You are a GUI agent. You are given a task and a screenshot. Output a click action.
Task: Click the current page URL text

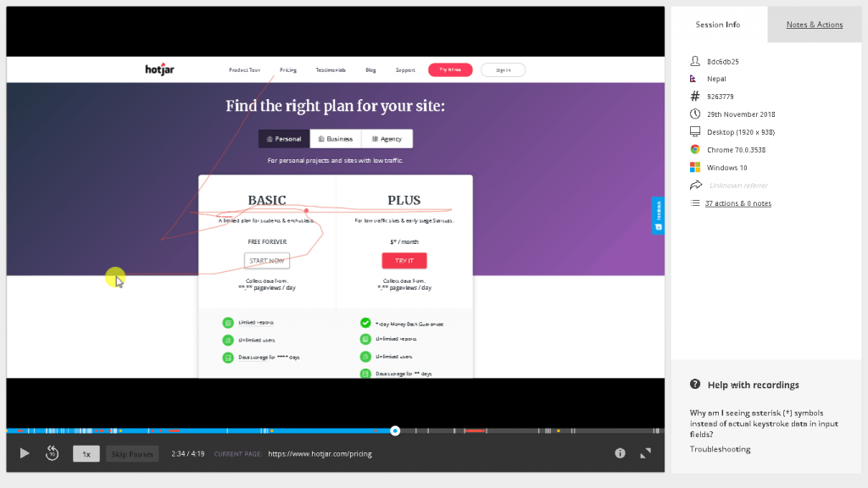pos(320,454)
